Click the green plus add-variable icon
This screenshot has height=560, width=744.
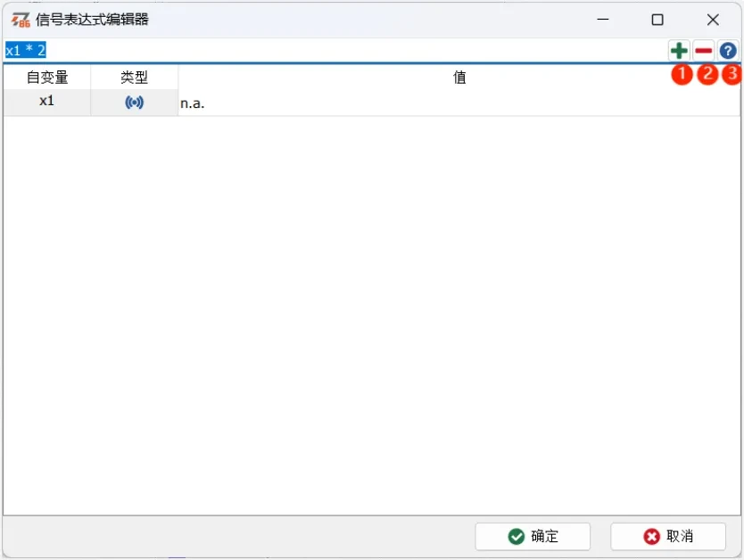pos(679,51)
